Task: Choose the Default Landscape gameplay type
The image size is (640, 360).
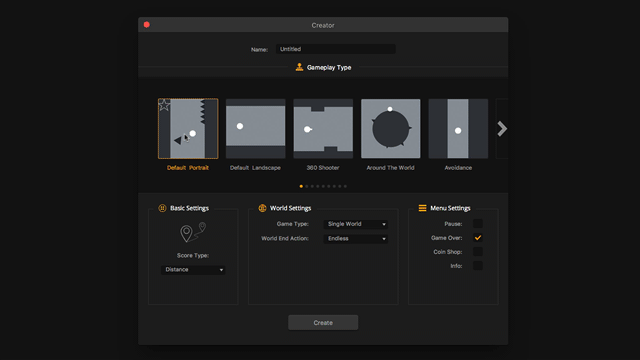Action: click(x=256, y=129)
